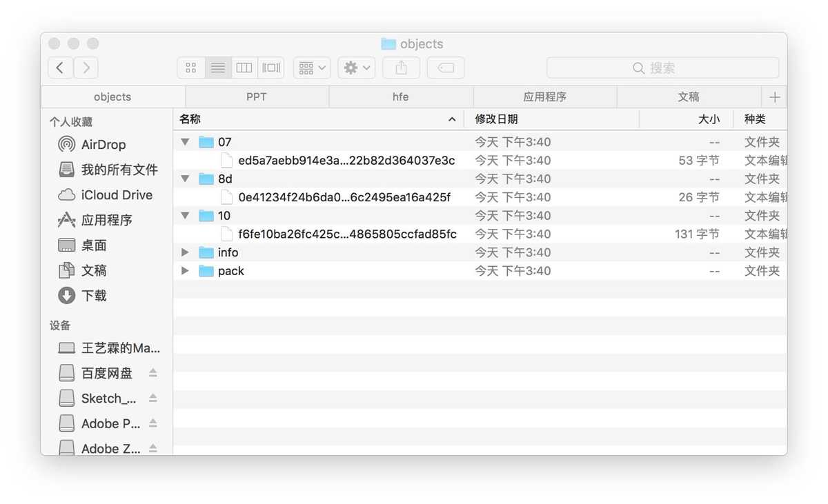Switch to icon view in toolbar
The height and width of the screenshot is (504, 828).
point(191,68)
